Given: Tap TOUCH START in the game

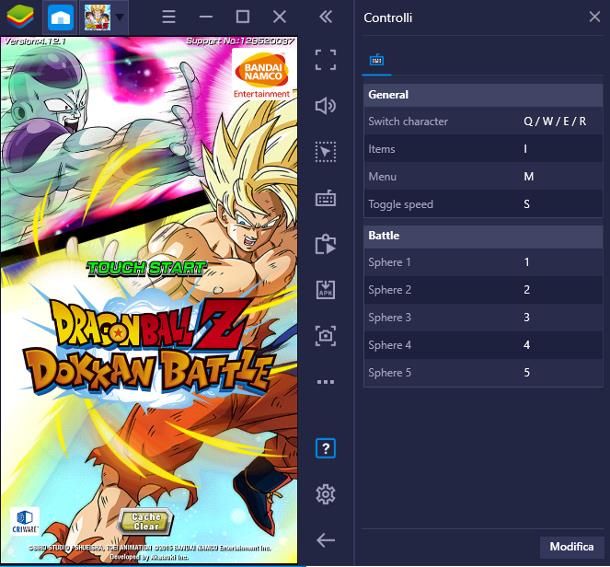Looking at the screenshot, I should tap(146, 268).
